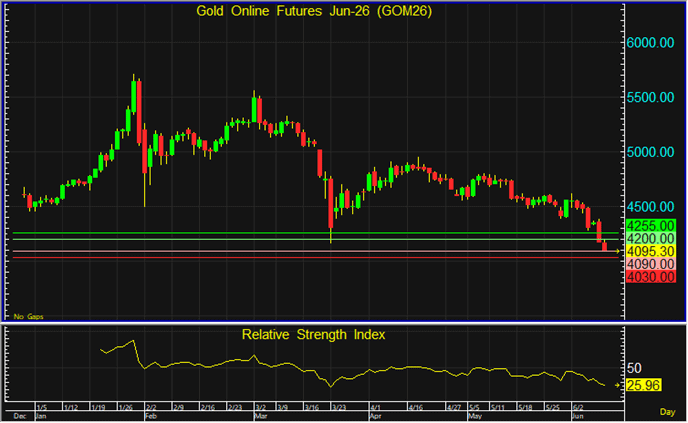Select the 5/5 date label
This screenshot has width=688, height=423.
click(x=474, y=408)
